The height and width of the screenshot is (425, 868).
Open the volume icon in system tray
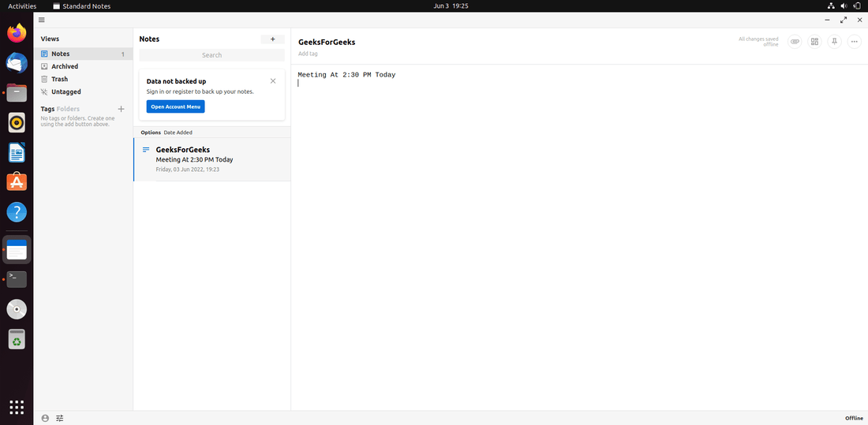844,6
